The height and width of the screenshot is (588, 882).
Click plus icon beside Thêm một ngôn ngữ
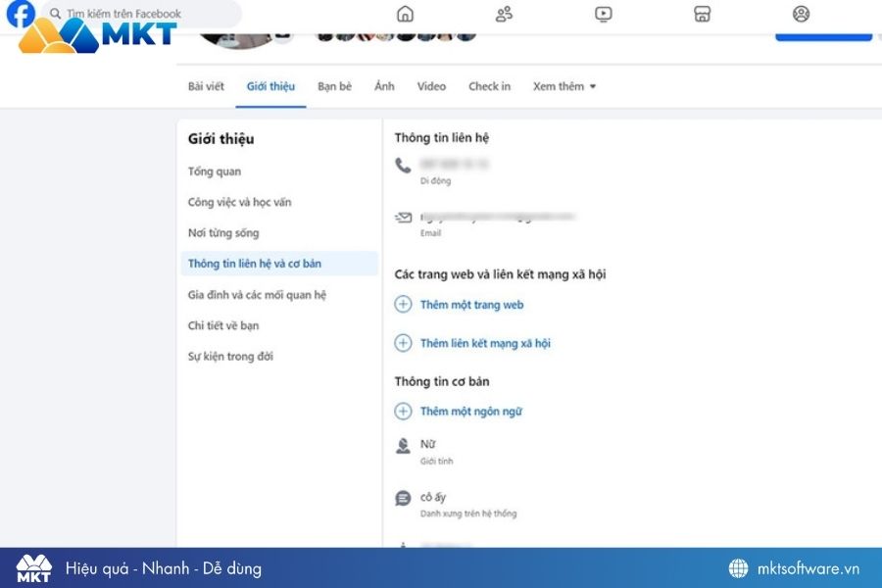403,412
